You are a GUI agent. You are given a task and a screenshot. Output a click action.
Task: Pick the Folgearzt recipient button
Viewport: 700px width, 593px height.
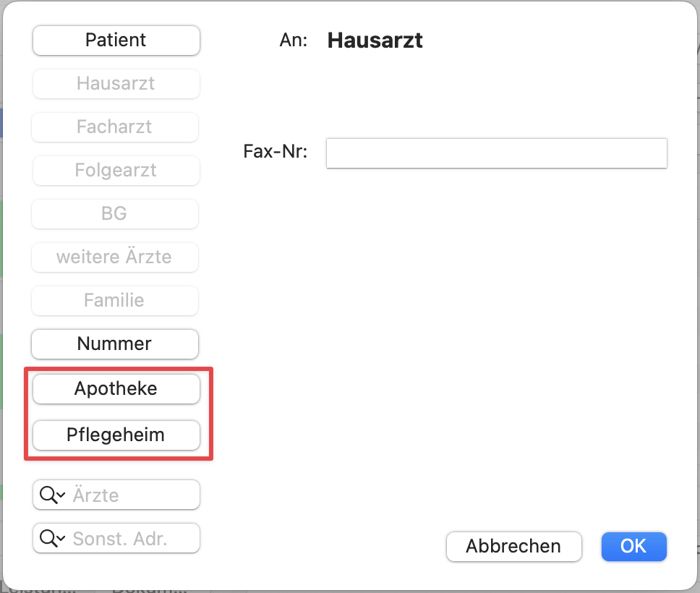pyautogui.click(x=115, y=171)
